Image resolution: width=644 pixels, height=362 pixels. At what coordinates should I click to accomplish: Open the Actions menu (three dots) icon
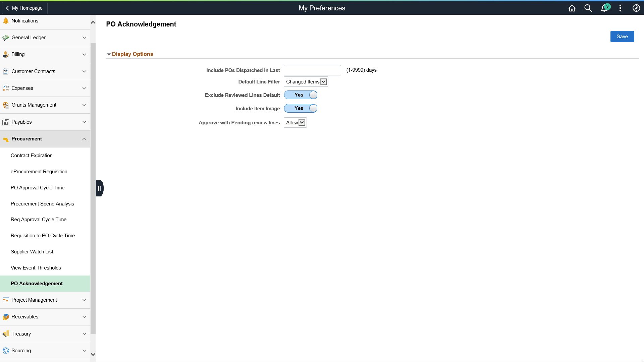[x=620, y=8]
